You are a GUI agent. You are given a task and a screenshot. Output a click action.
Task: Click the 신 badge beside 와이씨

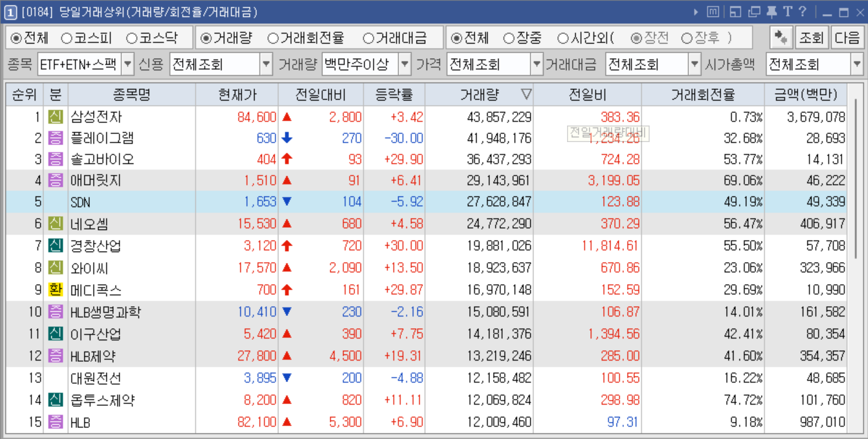tap(56, 268)
